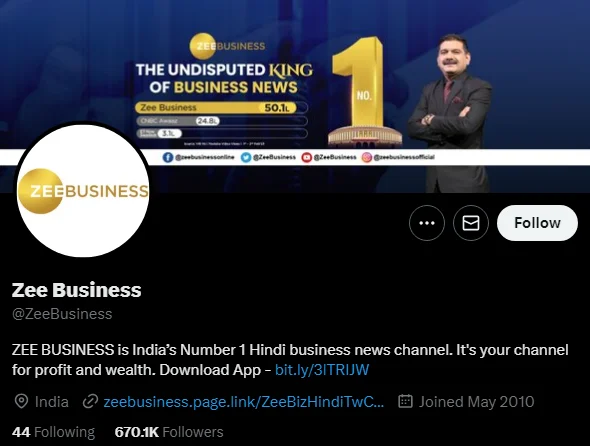Open the three-dot more options menu
This screenshot has width=590, height=446.
point(427,223)
